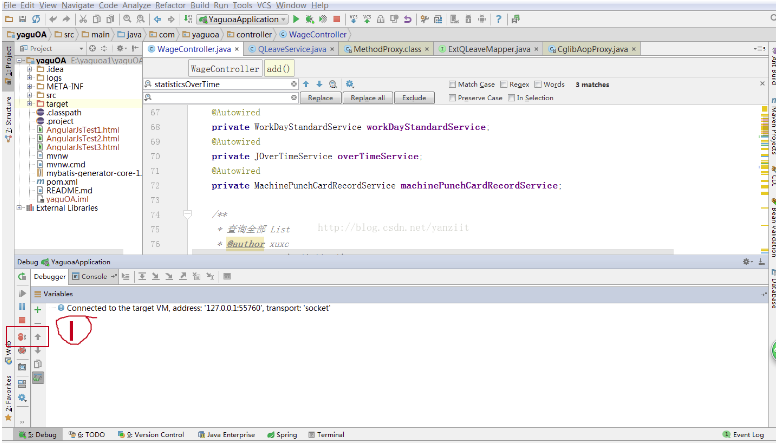Screen dimensions: 776x443
Task: Click the View Breakpoints icon in Debug panel
Action: [x=22, y=337]
